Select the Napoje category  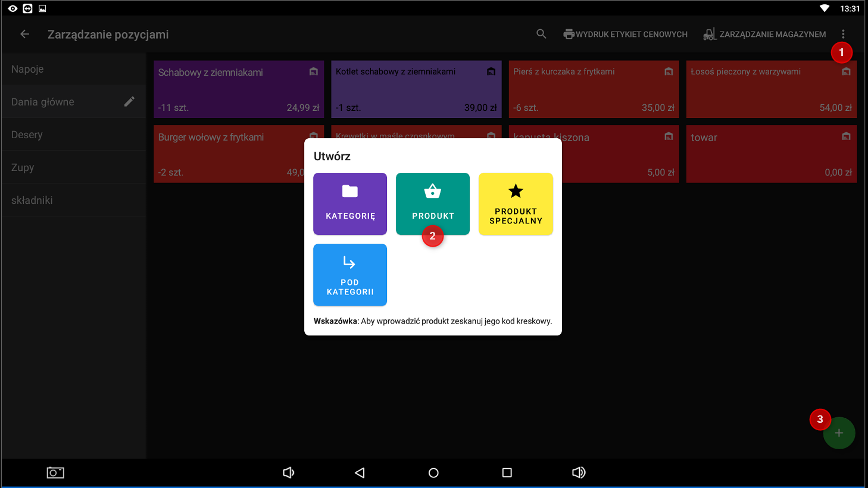pos(27,69)
